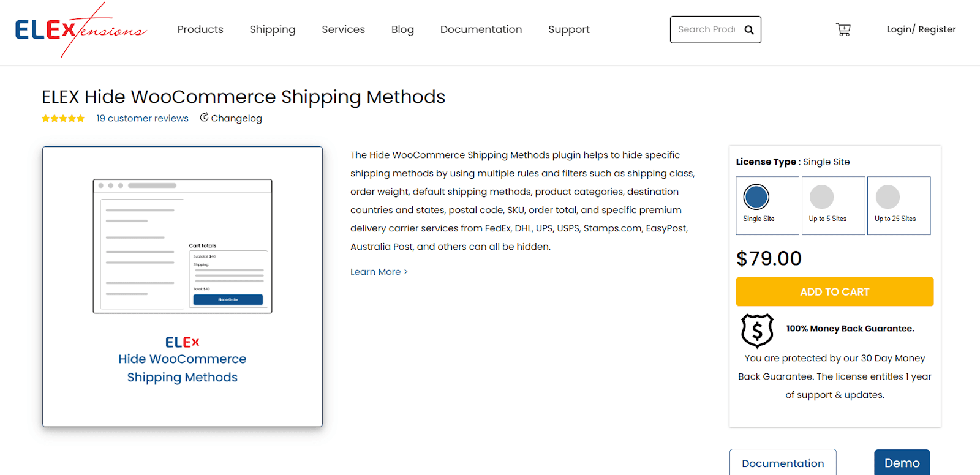Image resolution: width=980 pixels, height=475 pixels.
Task: Click the $79.00 price text
Action: tap(769, 258)
